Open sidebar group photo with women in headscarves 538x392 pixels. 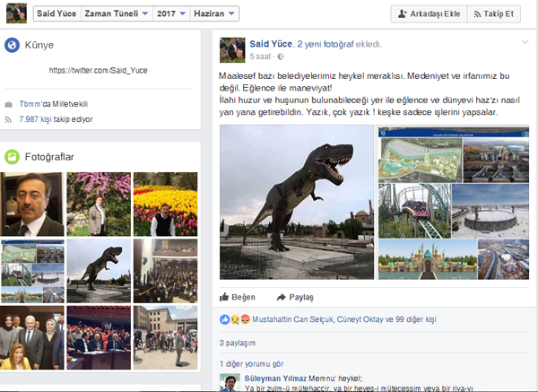[32, 338]
